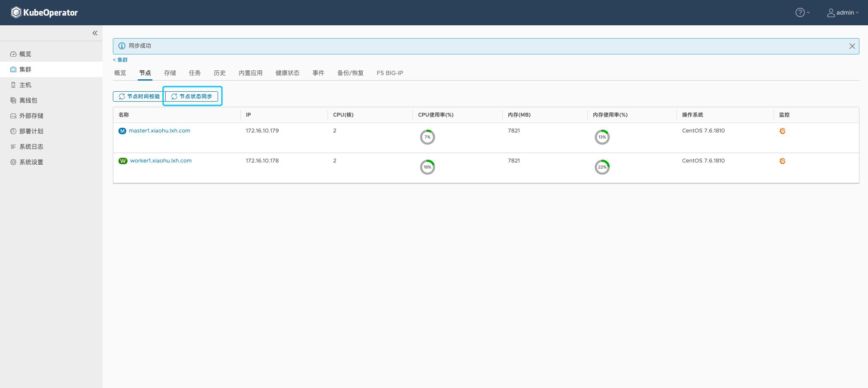Open 离线包 in the left sidebar

pos(51,100)
